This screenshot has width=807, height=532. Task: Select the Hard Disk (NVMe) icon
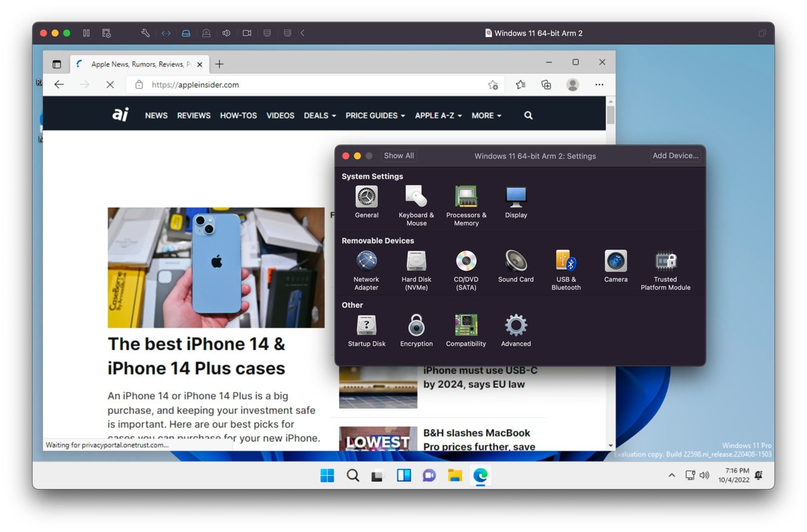tap(416, 261)
